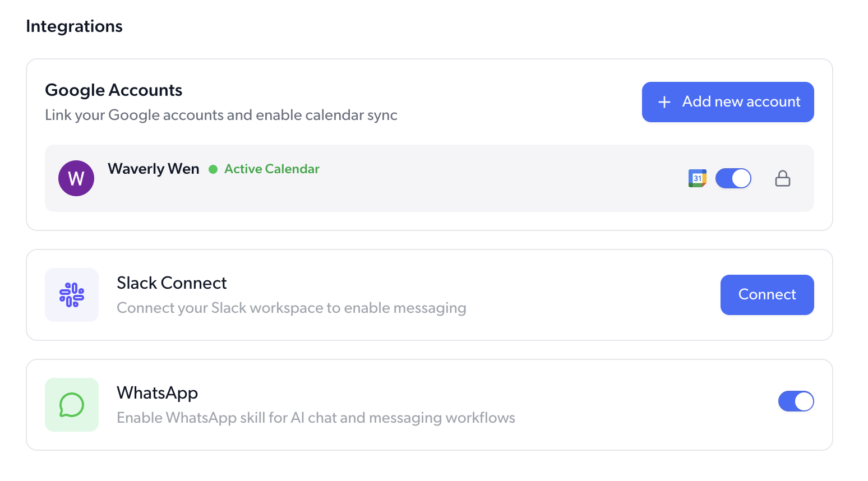This screenshot has height=481, width=868.
Task: Select the Integrations page heading
Action: coord(74,26)
